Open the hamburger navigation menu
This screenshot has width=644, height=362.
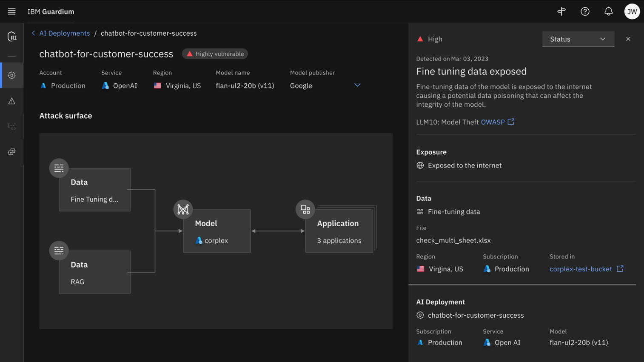[x=11, y=11]
